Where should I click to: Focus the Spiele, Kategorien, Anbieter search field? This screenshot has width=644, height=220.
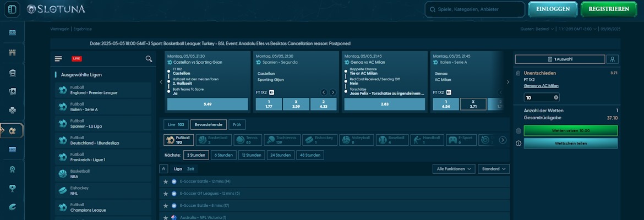click(475, 9)
